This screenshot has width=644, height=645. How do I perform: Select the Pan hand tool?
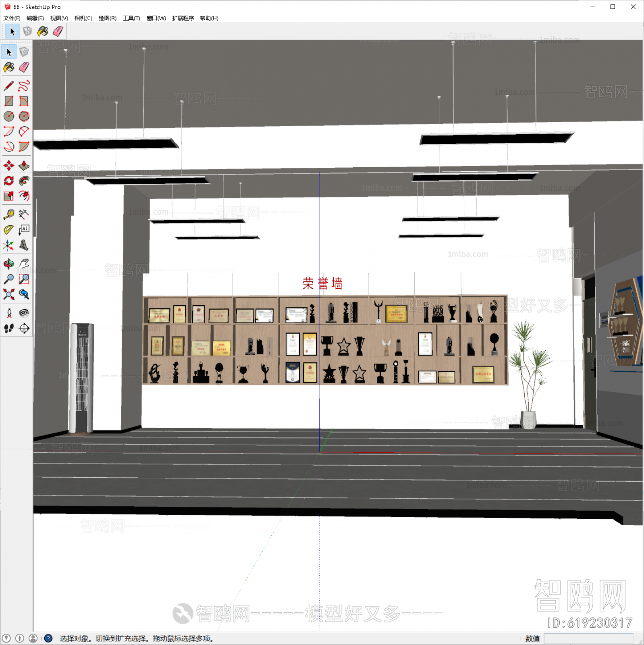click(24, 264)
